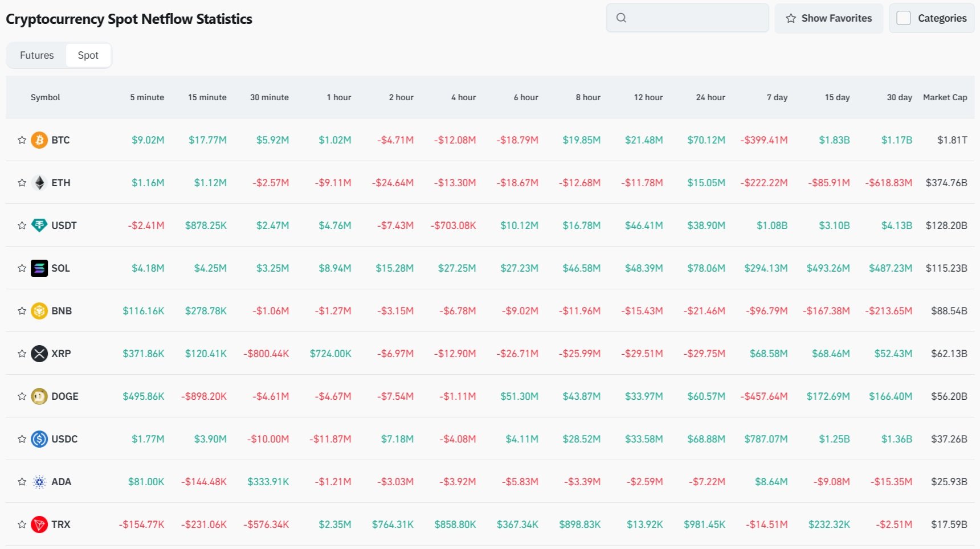The width and height of the screenshot is (980, 549).
Task: Click the Solana coin logo
Action: click(39, 268)
